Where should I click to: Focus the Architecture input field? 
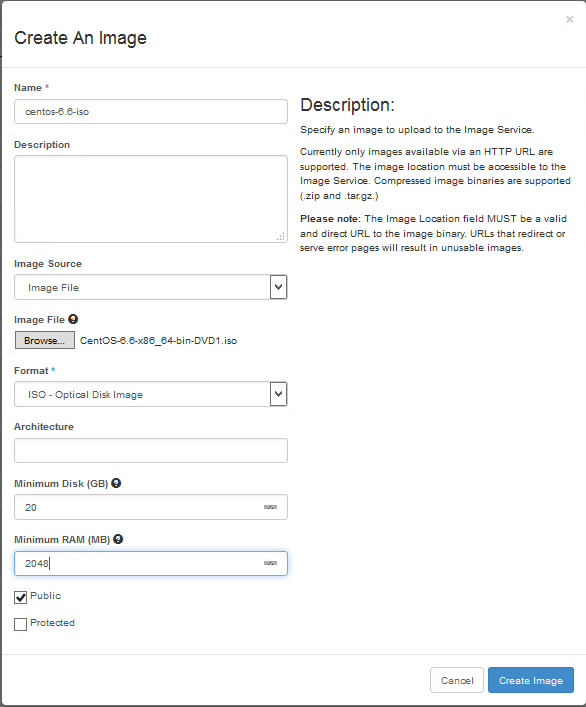pyautogui.click(x=151, y=450)
